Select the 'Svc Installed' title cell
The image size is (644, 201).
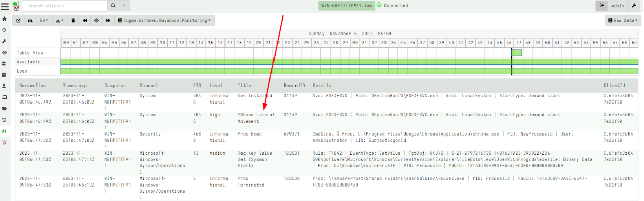click(255, 96)
